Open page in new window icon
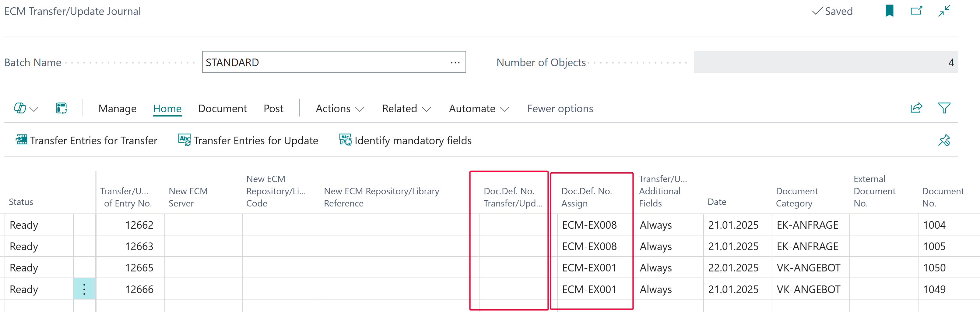 [x=916, y=11]
